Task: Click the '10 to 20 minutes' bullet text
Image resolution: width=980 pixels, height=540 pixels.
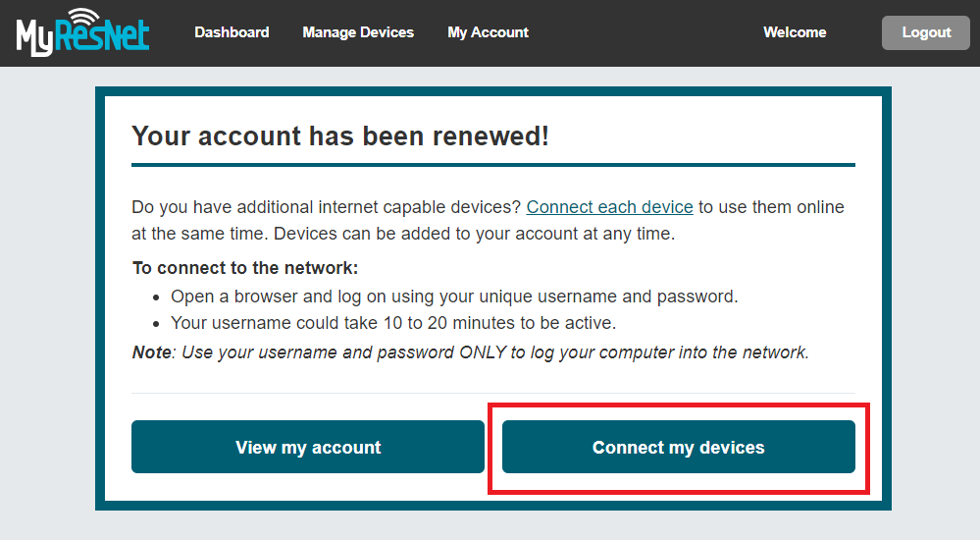Action: click(393, 323)
